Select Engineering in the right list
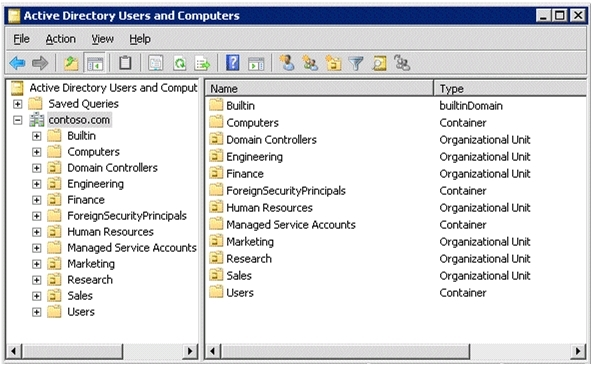The image size is (592, 365). tap(254, 157)
